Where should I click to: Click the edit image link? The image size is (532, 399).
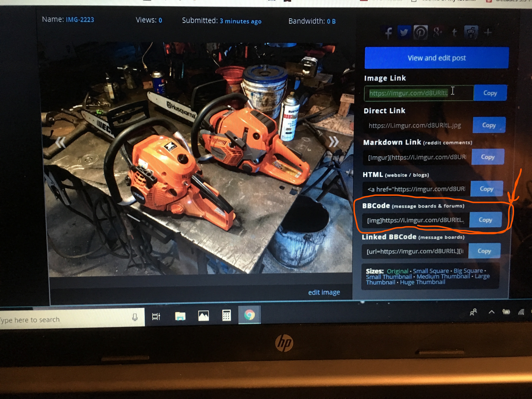324,292
